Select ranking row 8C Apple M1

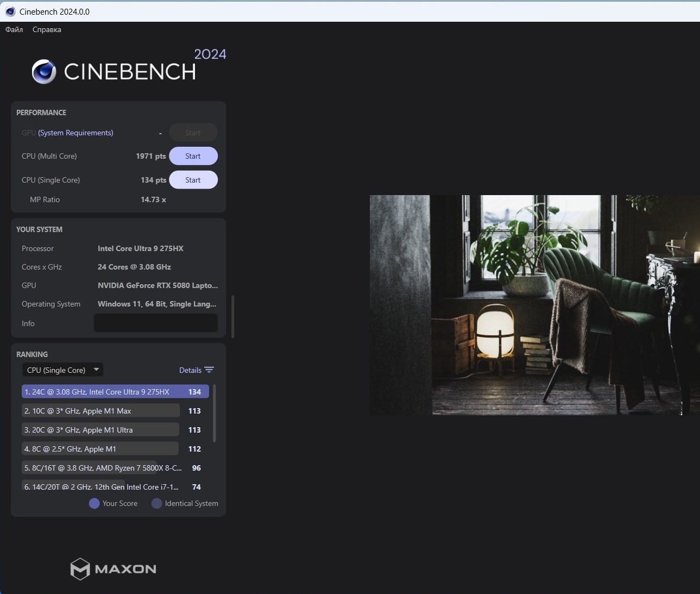click(x=115, y=449)
